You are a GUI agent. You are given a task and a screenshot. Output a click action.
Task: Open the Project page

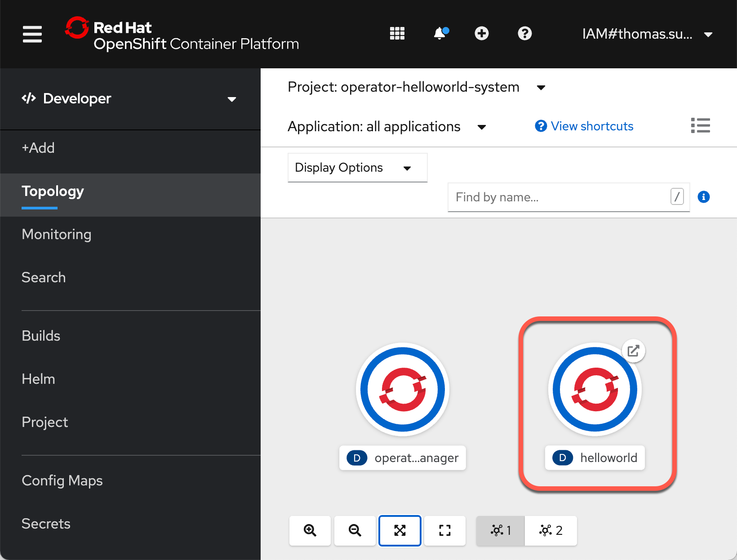[x=130, y=422]
